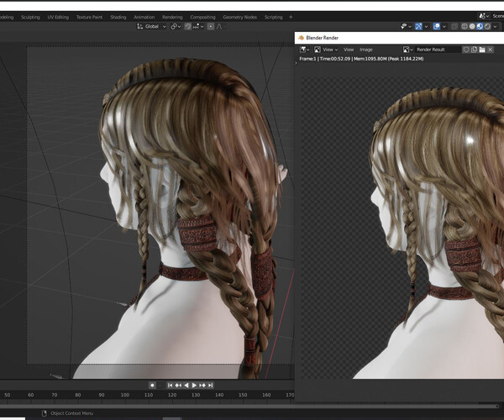Open editor type menu in Render window
This screenshot has width=504, height=420.
click(x=304, y=50)
